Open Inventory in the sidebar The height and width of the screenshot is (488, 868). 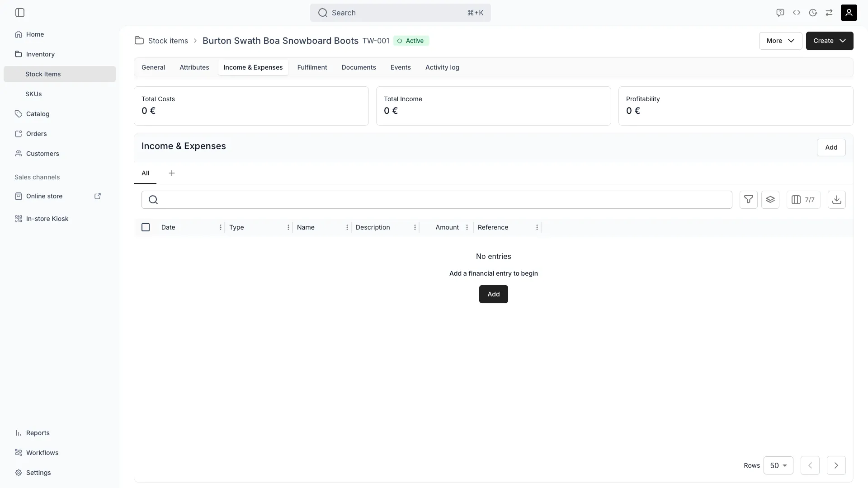coord(60,54)
